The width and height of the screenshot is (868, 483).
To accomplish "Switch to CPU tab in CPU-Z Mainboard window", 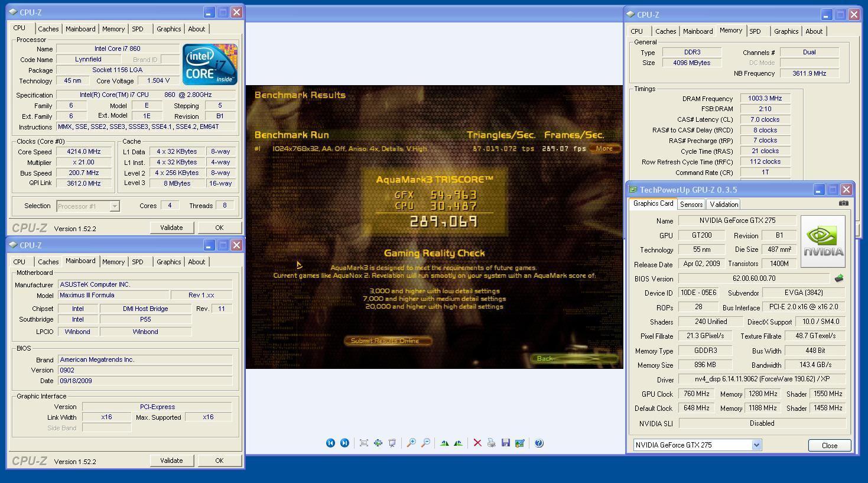I will tap(19, 262).
